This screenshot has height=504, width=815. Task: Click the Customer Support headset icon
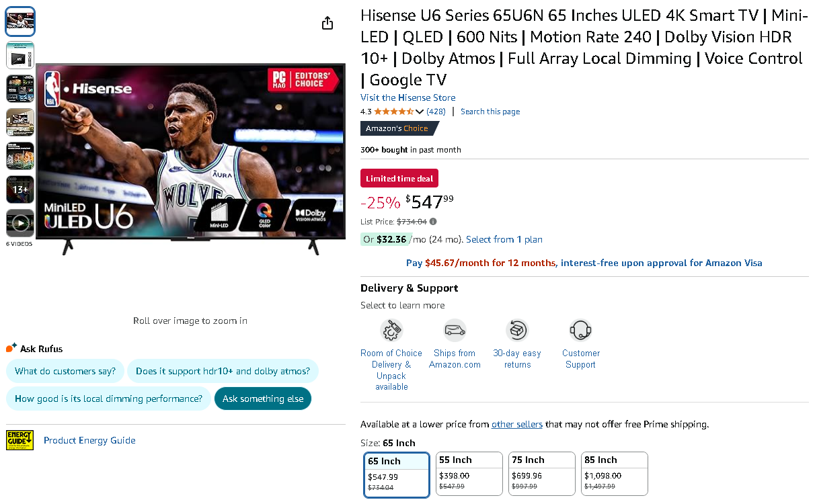tap(580, 331)
